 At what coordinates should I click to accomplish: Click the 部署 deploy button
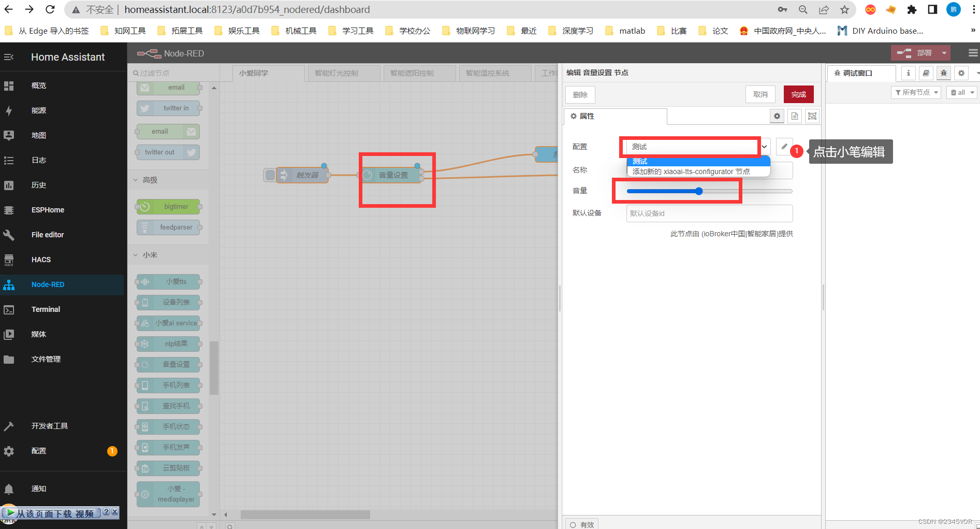(x=915, y=53)
